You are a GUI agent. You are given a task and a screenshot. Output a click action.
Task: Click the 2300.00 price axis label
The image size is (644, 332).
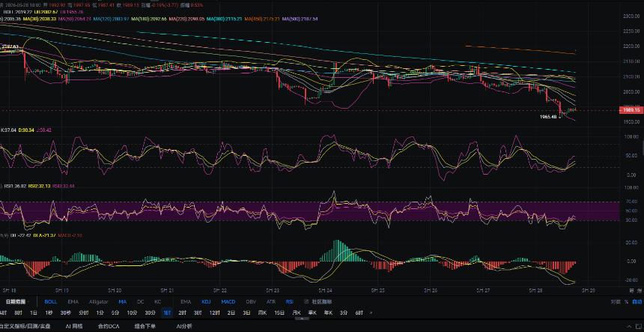click(631, 16)
